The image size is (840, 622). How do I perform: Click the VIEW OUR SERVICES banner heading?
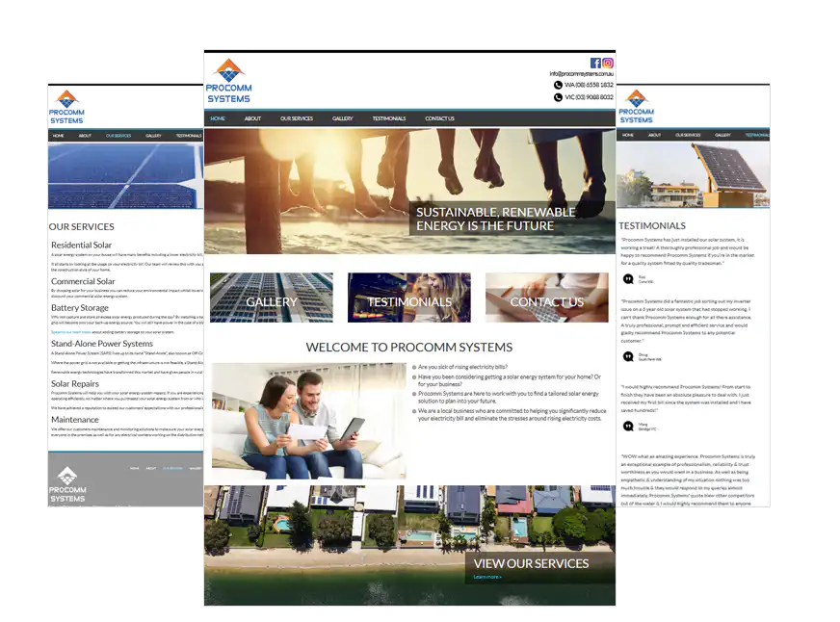[x=531, y=563]
